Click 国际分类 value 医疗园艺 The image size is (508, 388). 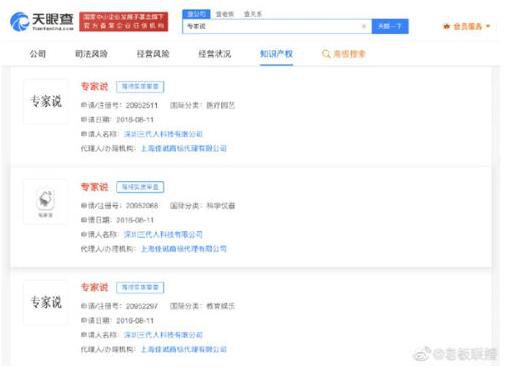pos(221,105)
